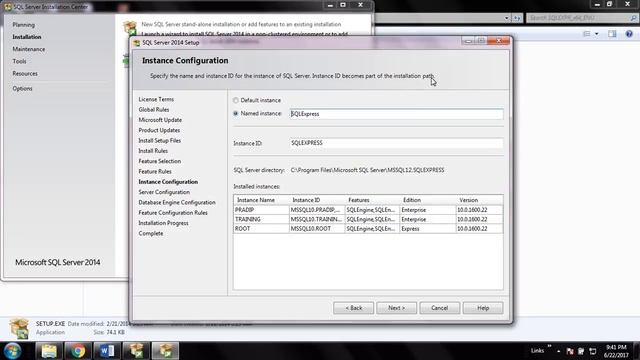This screenshot has width=640, height=360.
Task: Select the ROOT instance row
Action: pyautogui.click(x=368, y=229)
